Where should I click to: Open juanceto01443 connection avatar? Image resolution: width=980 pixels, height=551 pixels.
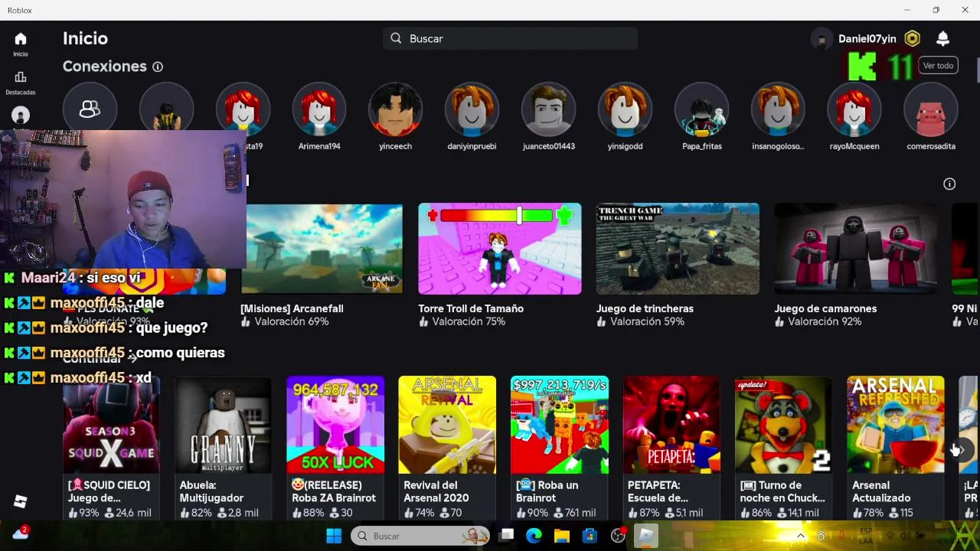[x=548, y=109]
